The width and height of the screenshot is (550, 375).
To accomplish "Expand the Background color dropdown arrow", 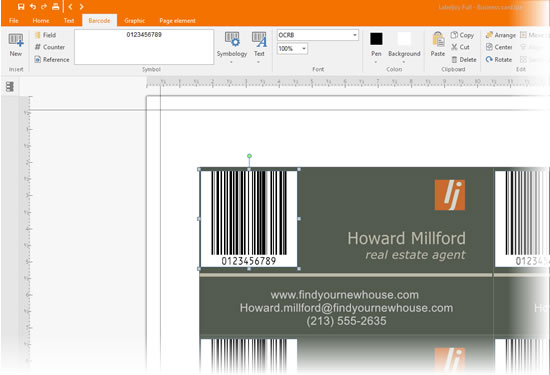I will click(x=404, y=62).
